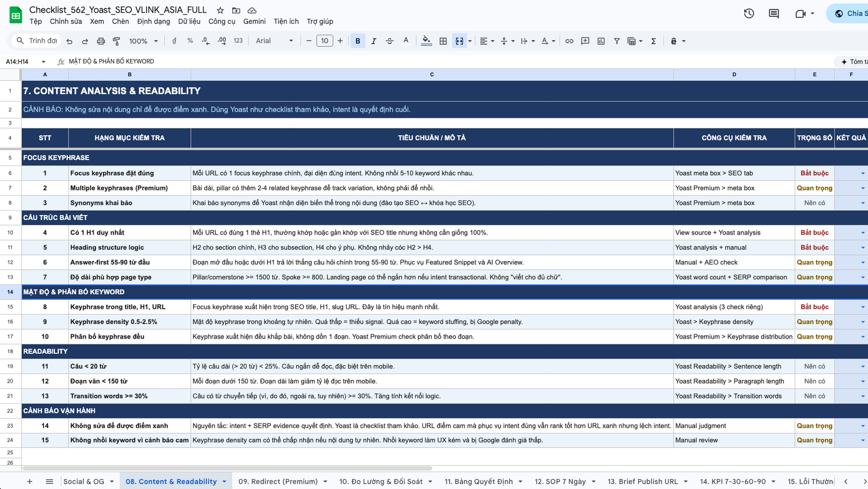Open result dropdown for Focus keyphrase đặt đúng

(863, 174)
